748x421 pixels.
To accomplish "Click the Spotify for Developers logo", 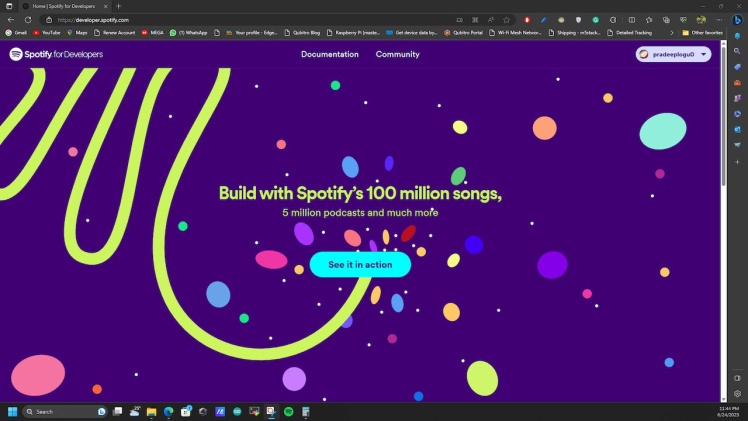I will point(56,54).
